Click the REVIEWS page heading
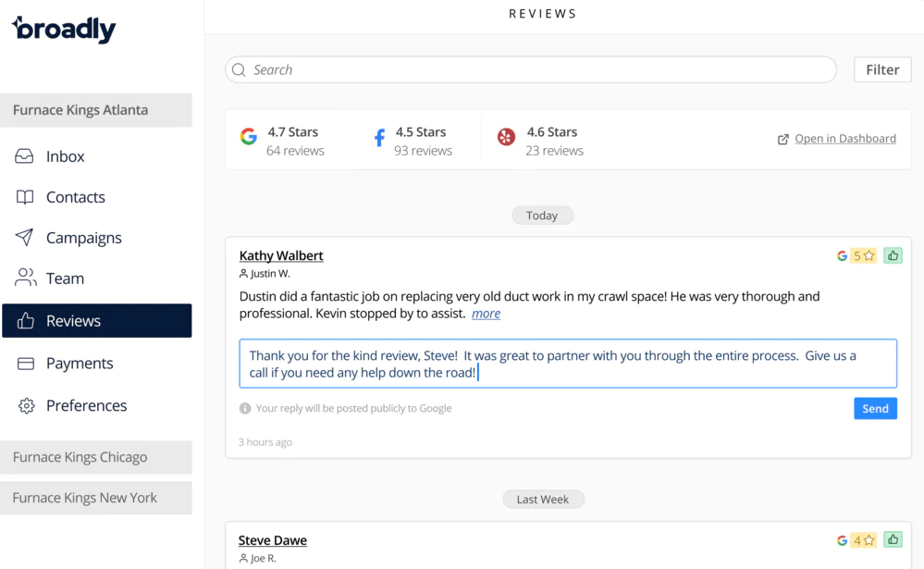924x569 pixels. (543, 14)
